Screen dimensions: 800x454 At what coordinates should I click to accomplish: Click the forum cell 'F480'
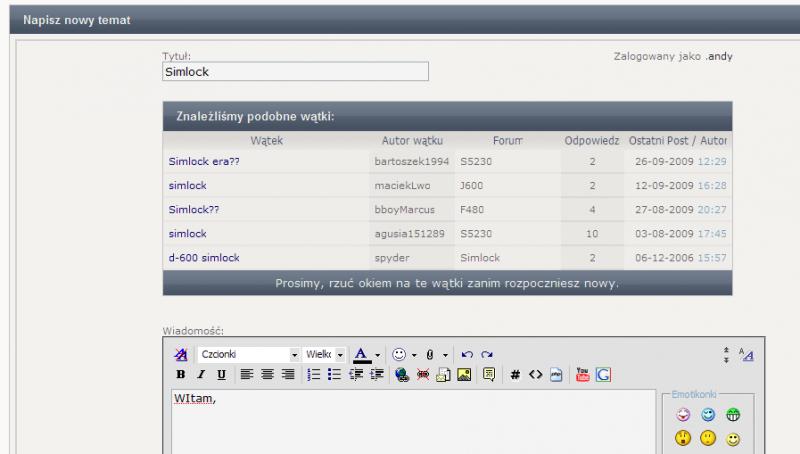[472, 209]
